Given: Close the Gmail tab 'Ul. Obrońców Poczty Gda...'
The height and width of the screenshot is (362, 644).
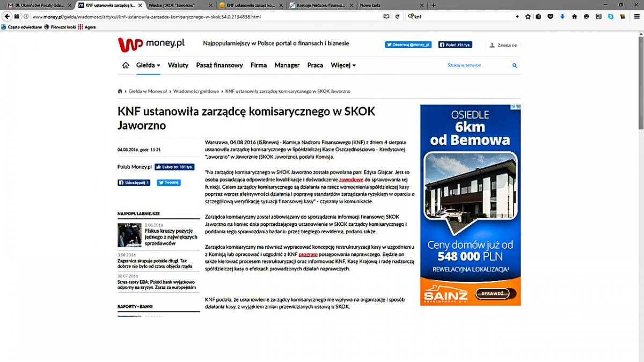Looking at the screenshot, I should point(69,5).
